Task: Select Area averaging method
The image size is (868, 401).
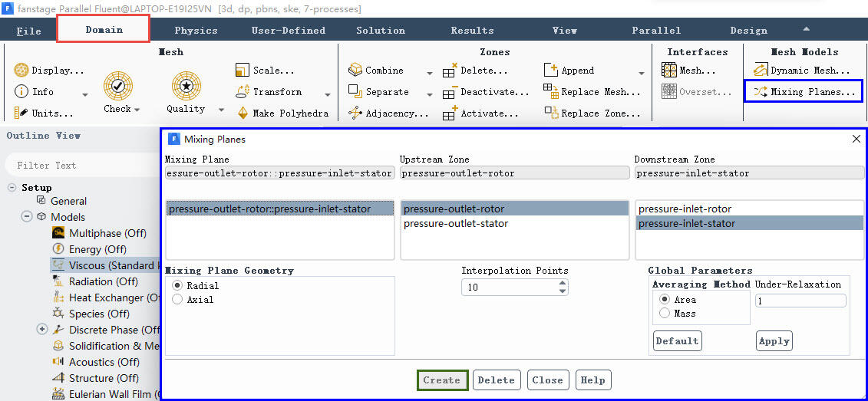Action: (x=665, y=300)
